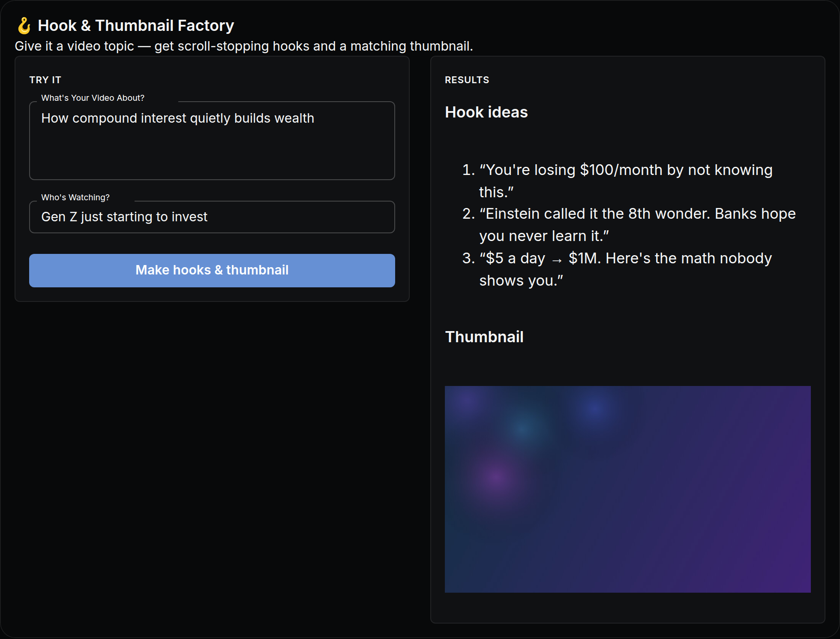Viewport: 840px width, 639px height.
Task: Click the "Who's Watching?" input field
Action: [x=212, y=217]
